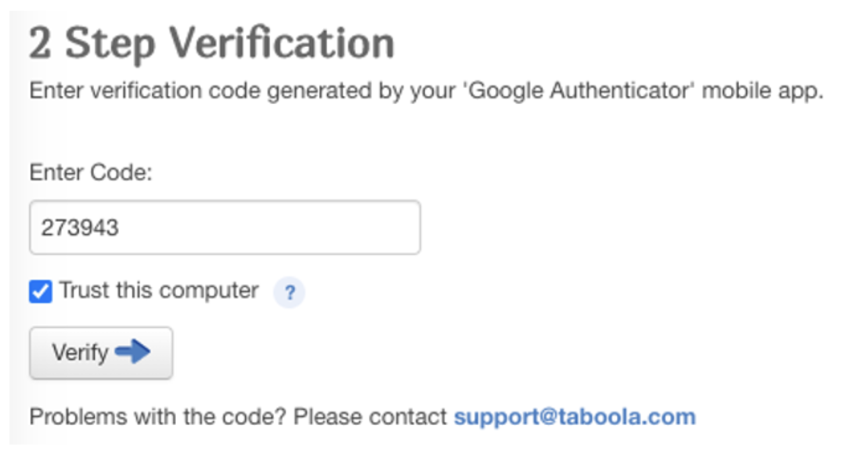Open help tooltip beside Trust this computer
The width and height of the screenshot is (868, 458).
(289, 293)
